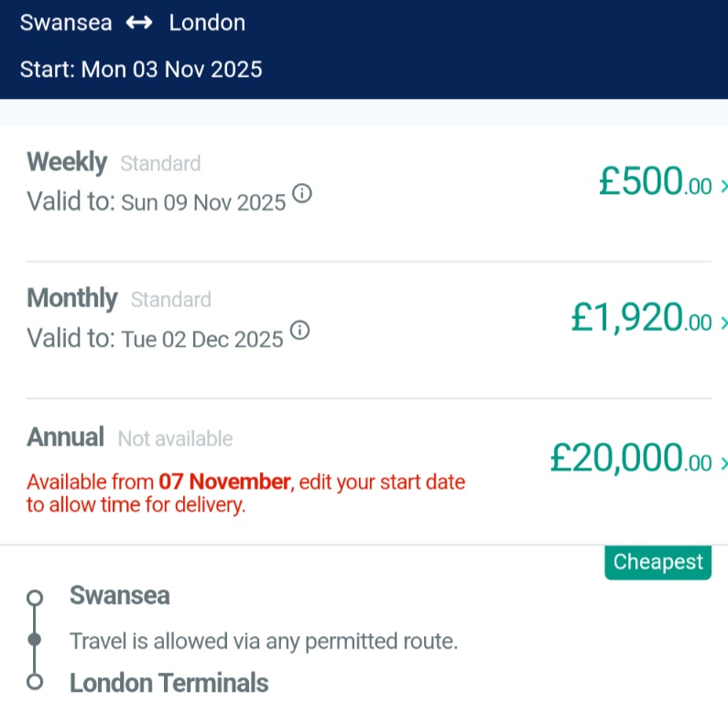The image size is (728, 702).
Task: Expand Weekly ticket using chevron after £500.00
Action: [x=723, y=187]
